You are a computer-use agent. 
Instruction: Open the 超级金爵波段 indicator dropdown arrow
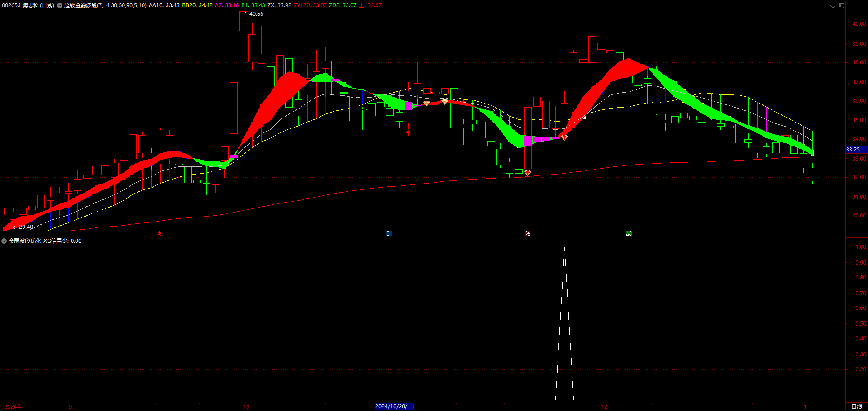tap(59, 5)
